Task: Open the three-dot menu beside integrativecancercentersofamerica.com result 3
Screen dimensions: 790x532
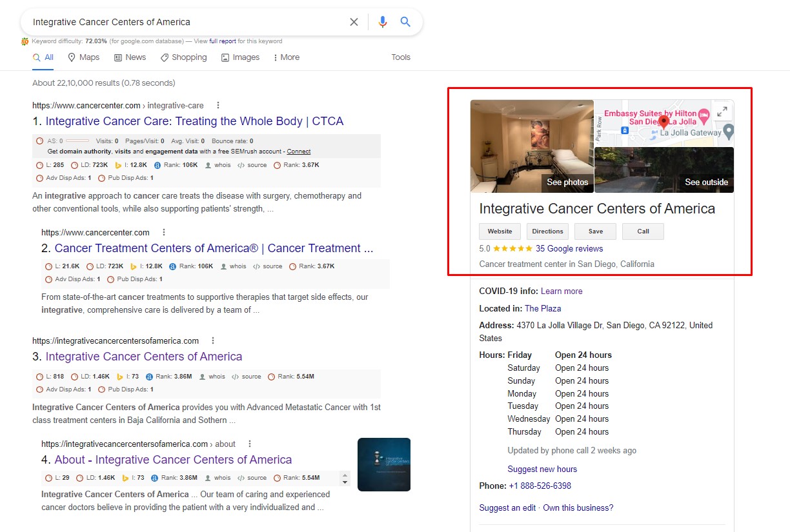Action: (x=213, y=340)
